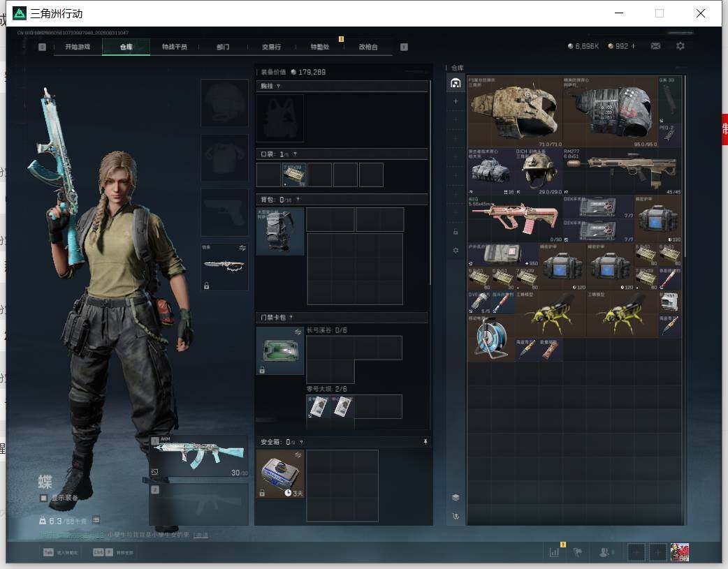Image resolution: width=728 pixels, height=569 pixels.
Task: Select the pink AUG 5.56x45mm rifle
Action: pyautogui.click(x=515, y=219)
